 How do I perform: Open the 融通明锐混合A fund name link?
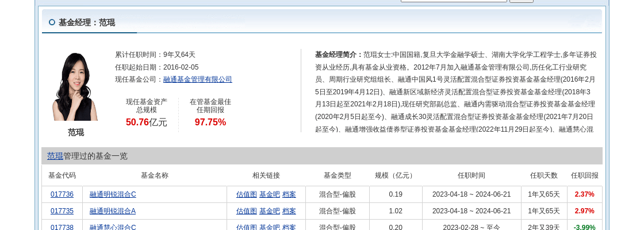click(x=113, y=210)
